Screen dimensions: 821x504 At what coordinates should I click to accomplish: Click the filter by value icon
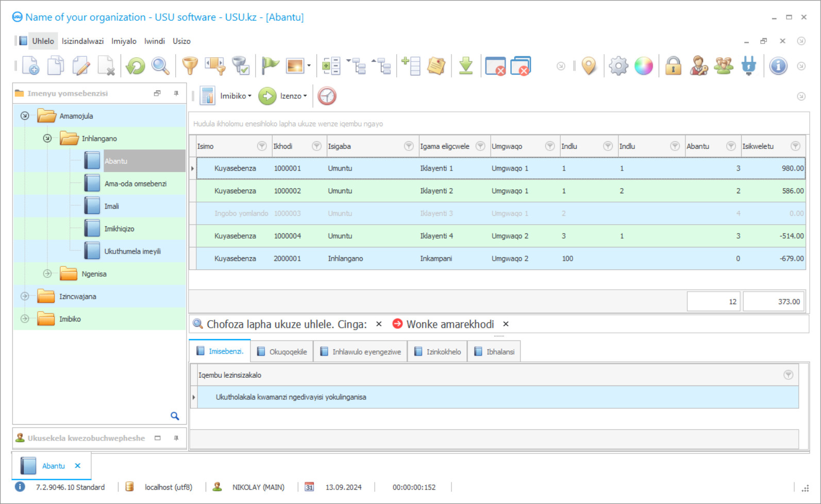coord(215,66)
